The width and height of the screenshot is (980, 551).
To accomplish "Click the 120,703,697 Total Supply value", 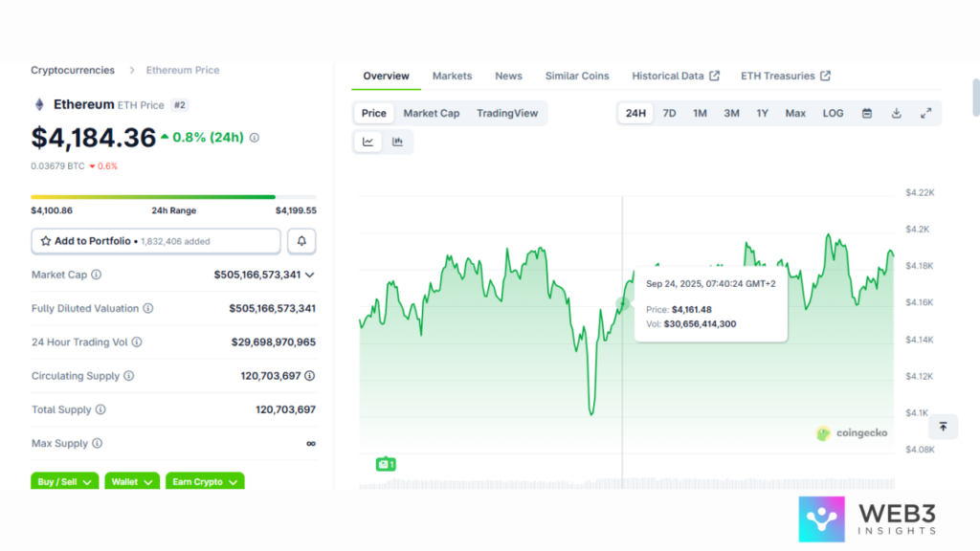I will (285, 409).
